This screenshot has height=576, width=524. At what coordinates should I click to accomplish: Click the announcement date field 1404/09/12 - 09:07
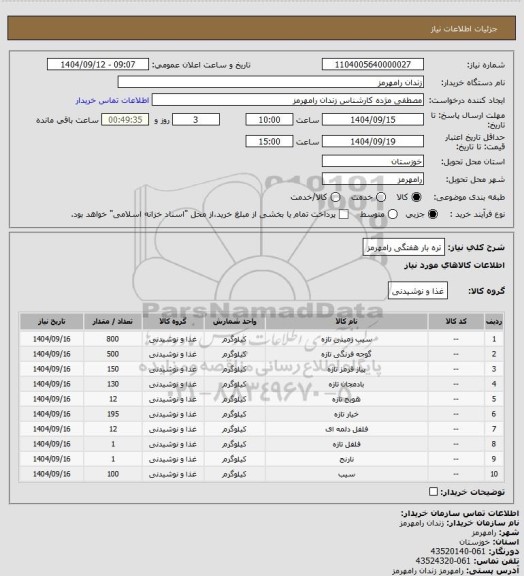pyautogui.click(x=98, y=64)
